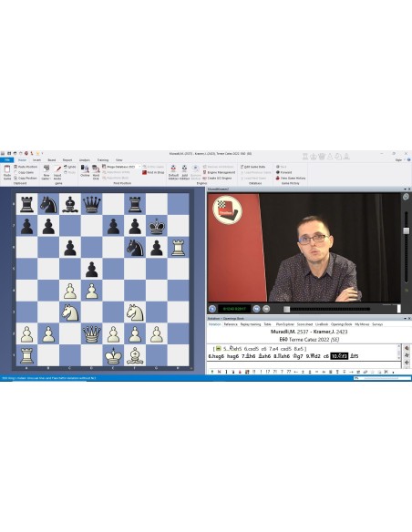Click the highlighted move 10.Nf3 in the notation
This screenshot has height=532, width=412.
[x=339, y=356]
